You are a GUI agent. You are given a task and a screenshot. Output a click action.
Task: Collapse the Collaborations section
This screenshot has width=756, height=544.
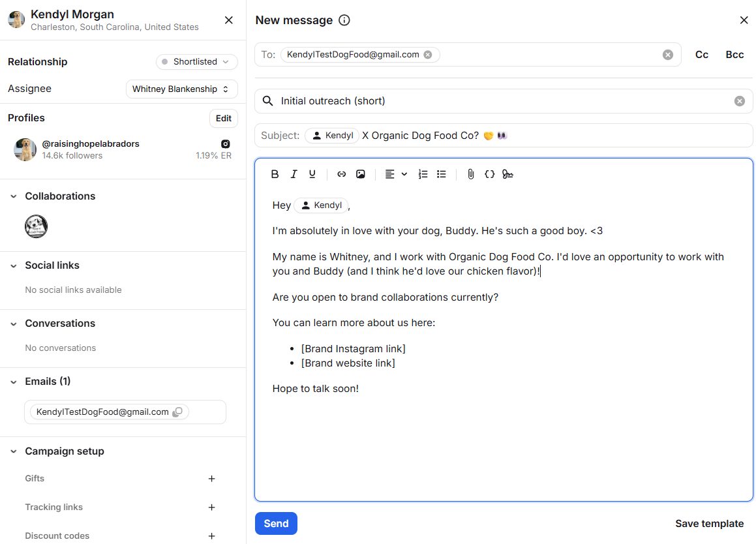tap(14, 196)
